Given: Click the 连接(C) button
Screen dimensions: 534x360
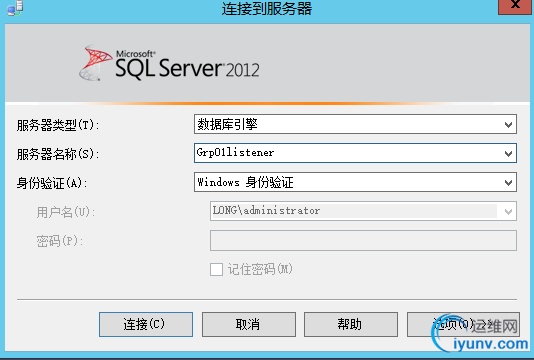Looking at the screenshot, I should 146,324.
